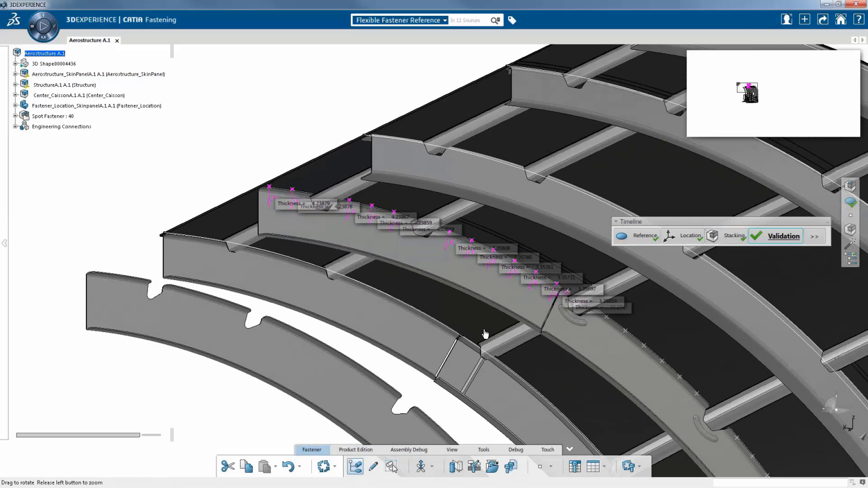868x488 pixels.
Task: Open the compass play button
Action: pyautogui.click(x=43, y=26)
